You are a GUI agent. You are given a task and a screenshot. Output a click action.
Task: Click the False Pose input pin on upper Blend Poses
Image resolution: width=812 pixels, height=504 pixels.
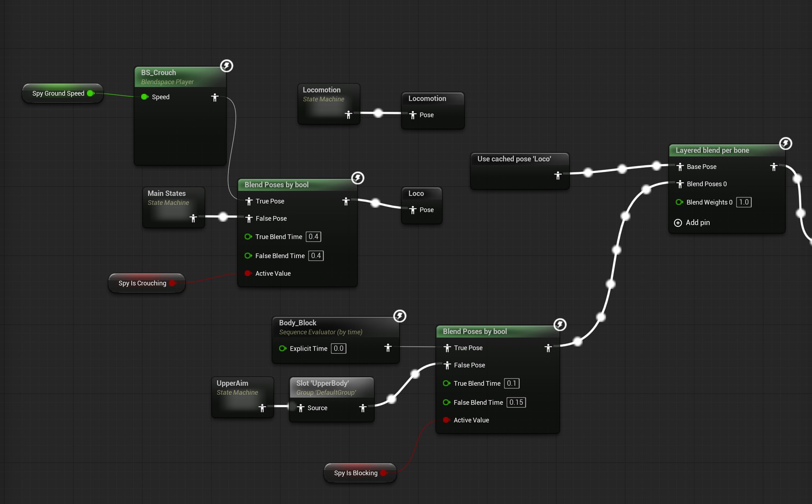point(249,218)
